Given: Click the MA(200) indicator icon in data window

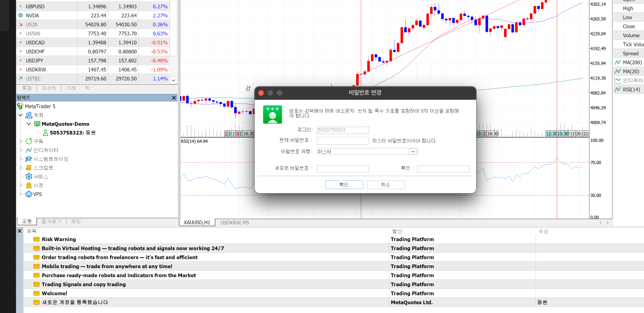Looking at the screenshot, I should tap(618, 62).
